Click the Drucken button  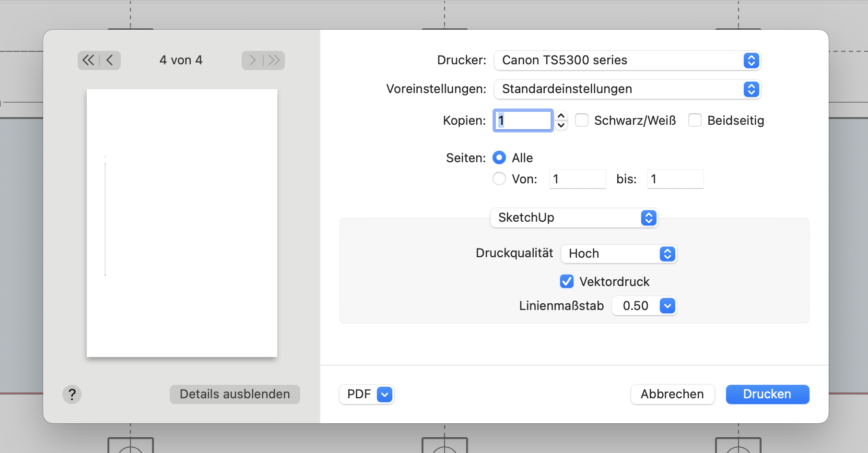pyautogui.click(x=767, y=394)
